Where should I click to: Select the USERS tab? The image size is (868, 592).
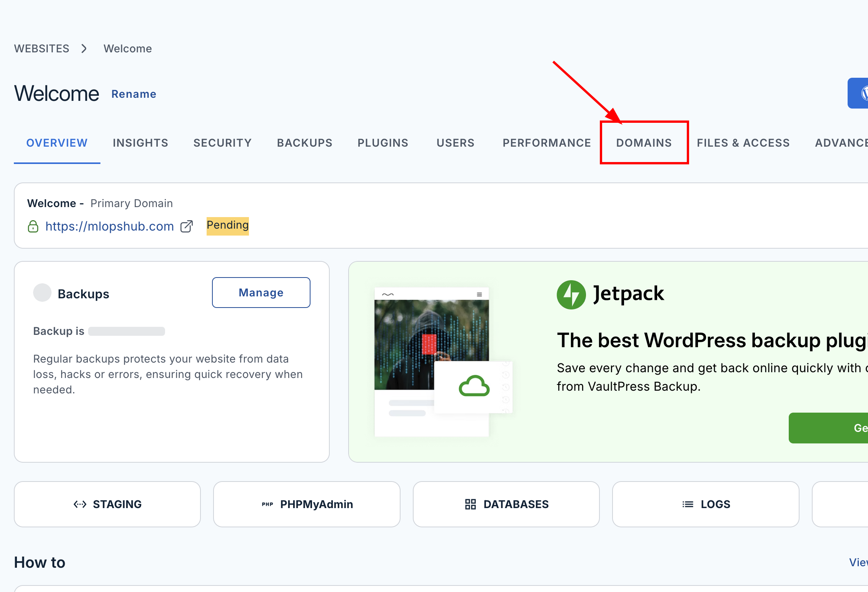point(456,143)
